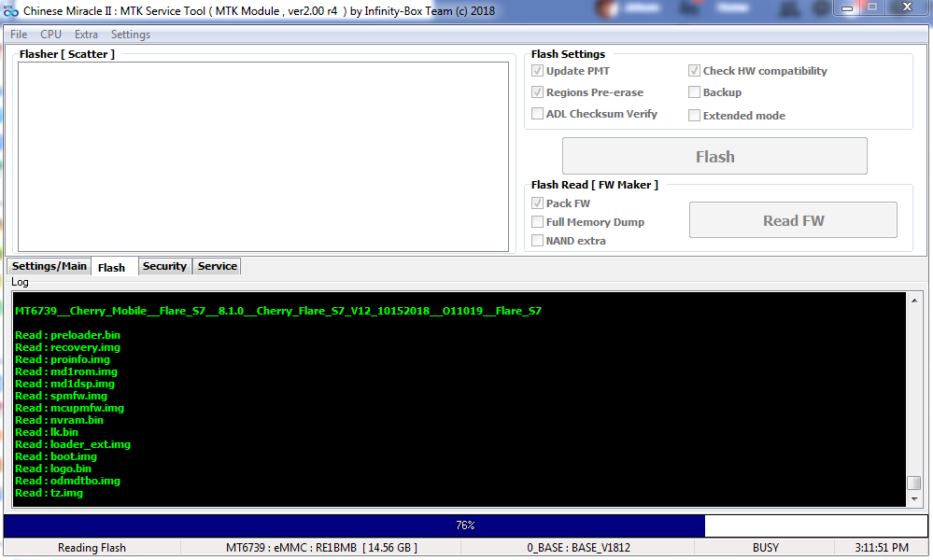Click 'Read : boot.img' log line
Screen dimensions: 933x560
point(56,456)
